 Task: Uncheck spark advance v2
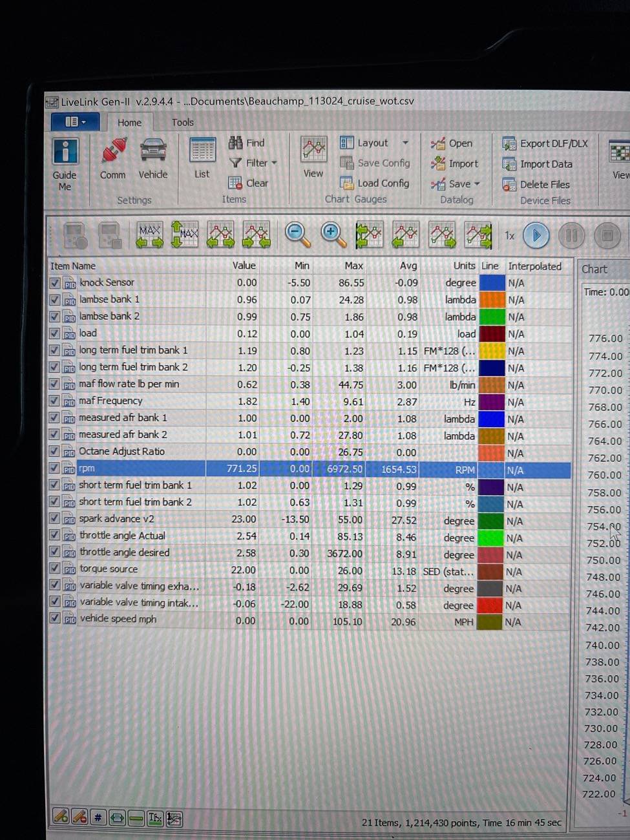click(55, 519)
